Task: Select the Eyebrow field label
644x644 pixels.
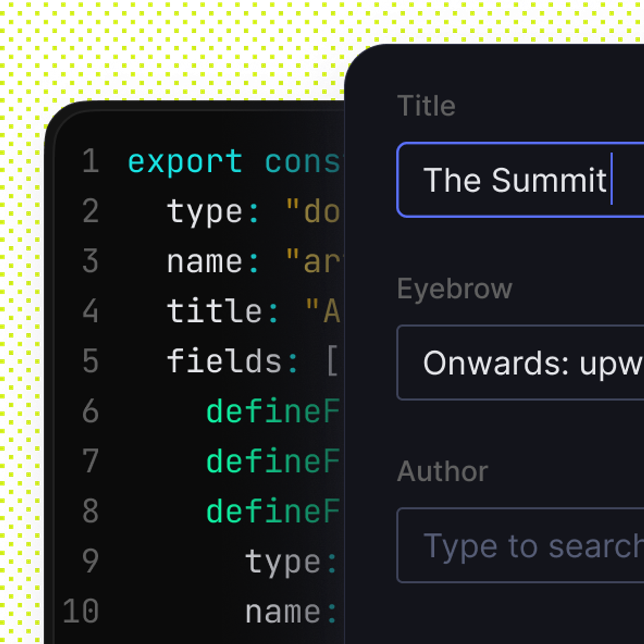Action: pos(455,290)
